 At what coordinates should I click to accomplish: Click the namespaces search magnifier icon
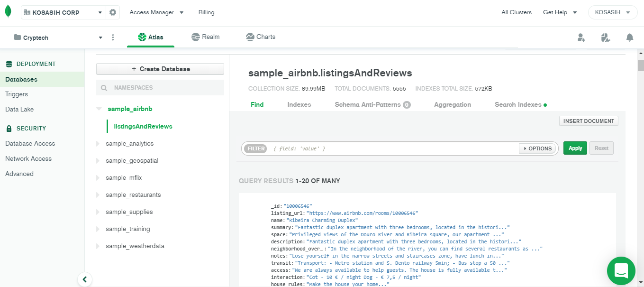[104, 88]
